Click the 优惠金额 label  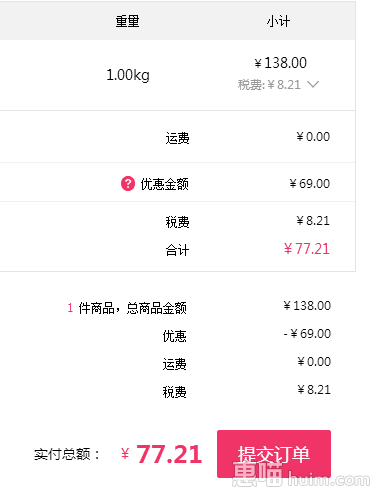(x=164, y=184)
